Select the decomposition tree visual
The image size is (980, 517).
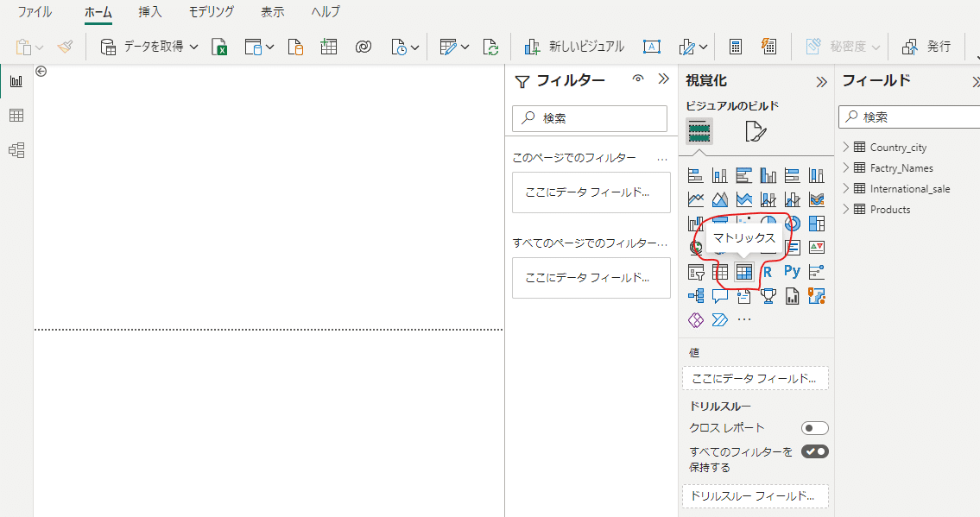coord(696,295)
